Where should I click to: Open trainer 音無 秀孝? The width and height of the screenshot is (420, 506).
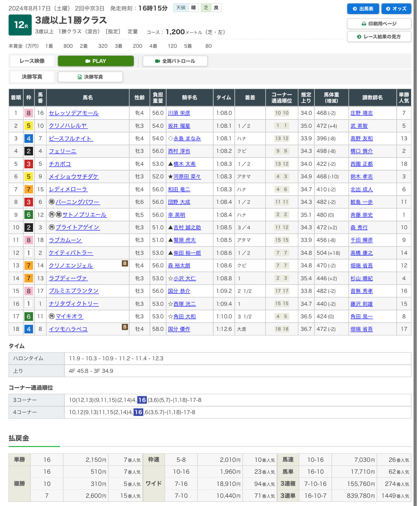(361, 291)
